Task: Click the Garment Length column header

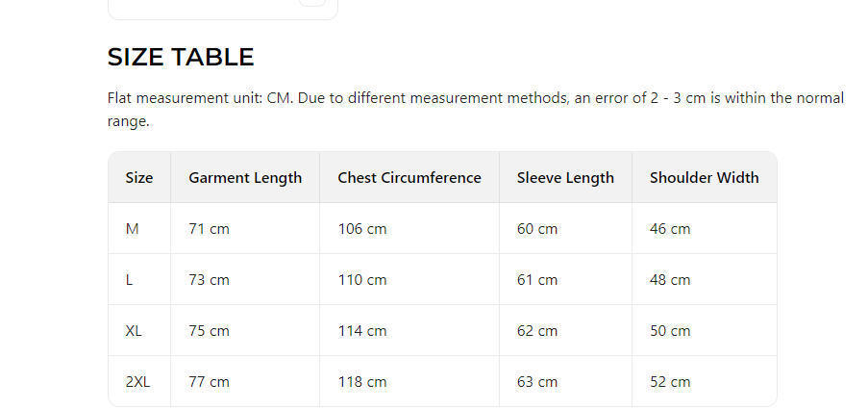Action: point(245,178)
